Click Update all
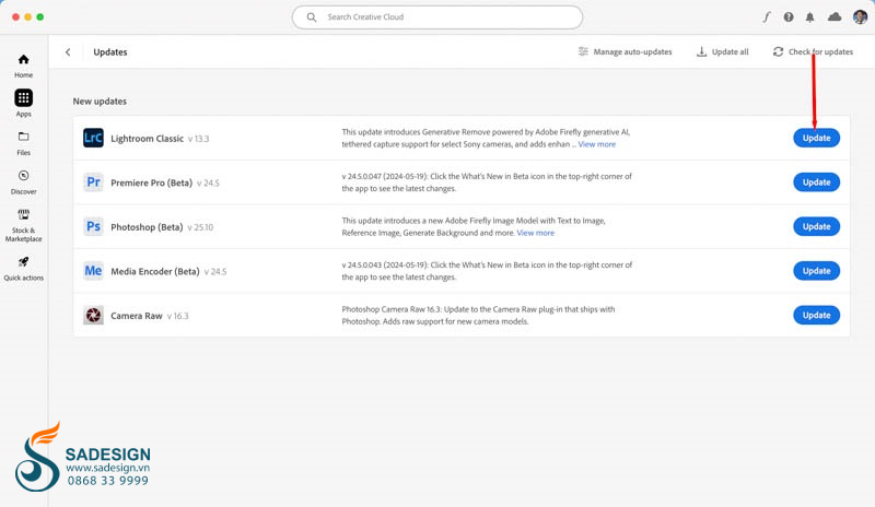 tap(722, 52)
